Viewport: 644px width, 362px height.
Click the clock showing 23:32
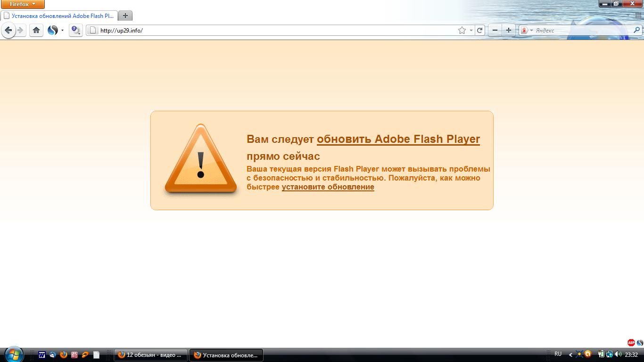(631, 355)
